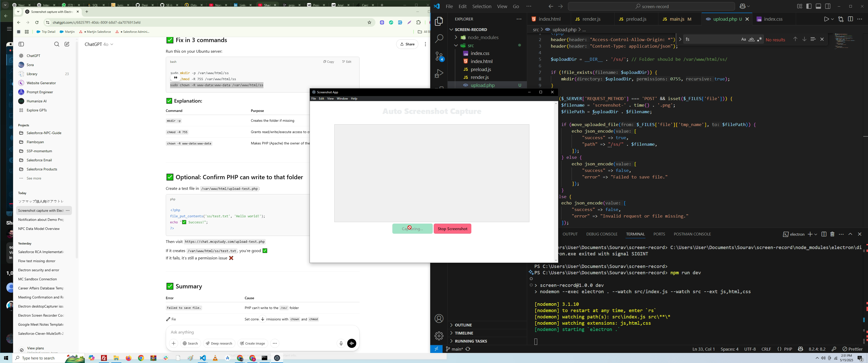Click the Stop Screenshot button
The image size is (868, 363).
[452, 229]
